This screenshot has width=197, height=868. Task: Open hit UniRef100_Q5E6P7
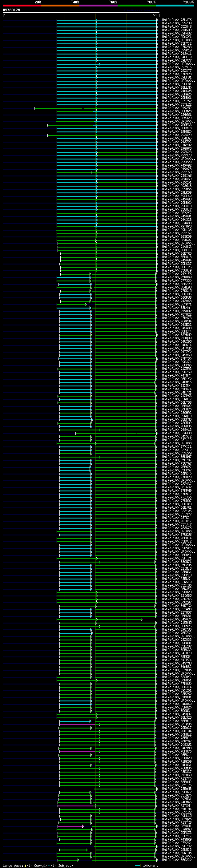pyautogui.click(x=177, y=467)
